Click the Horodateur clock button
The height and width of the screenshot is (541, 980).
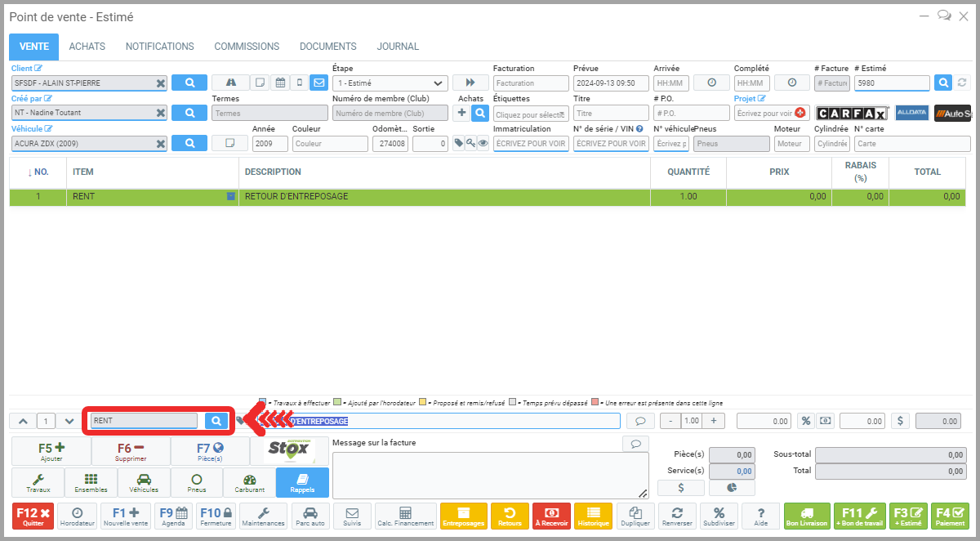coord(78,516)
